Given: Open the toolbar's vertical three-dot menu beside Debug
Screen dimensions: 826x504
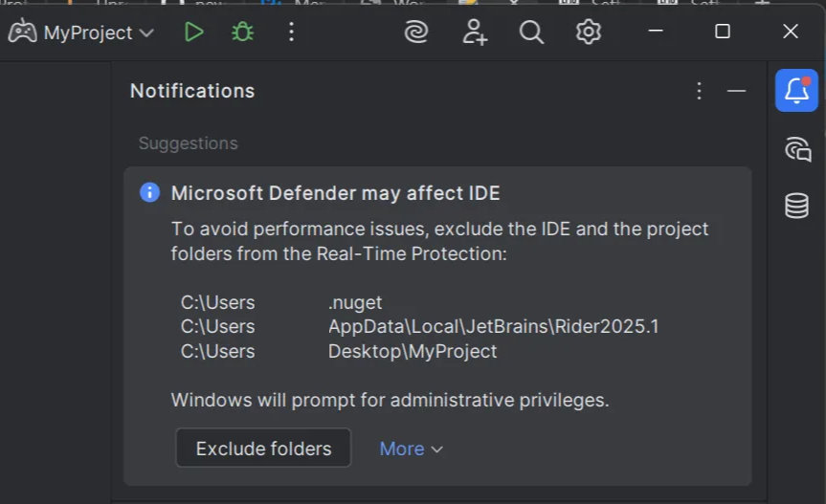Looking at the screenshot, I should pos(292,33).
